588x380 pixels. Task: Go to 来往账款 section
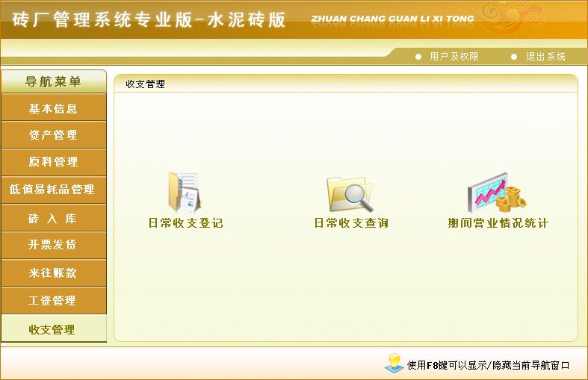click(x=54, y=272)
